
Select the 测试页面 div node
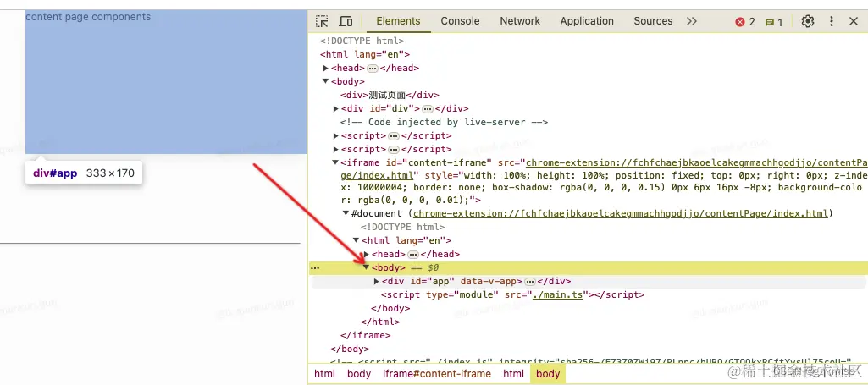tap(390, 95)
